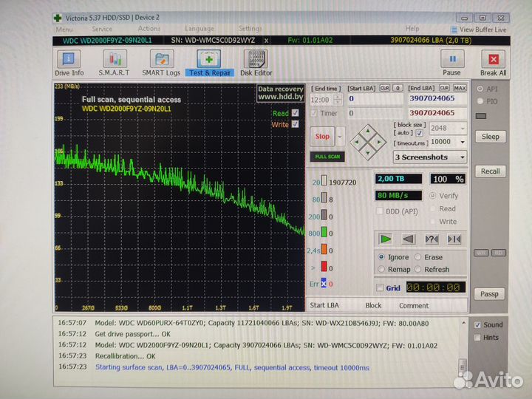Click the End LBA 3907024065 field

click(x=437, y=99)
